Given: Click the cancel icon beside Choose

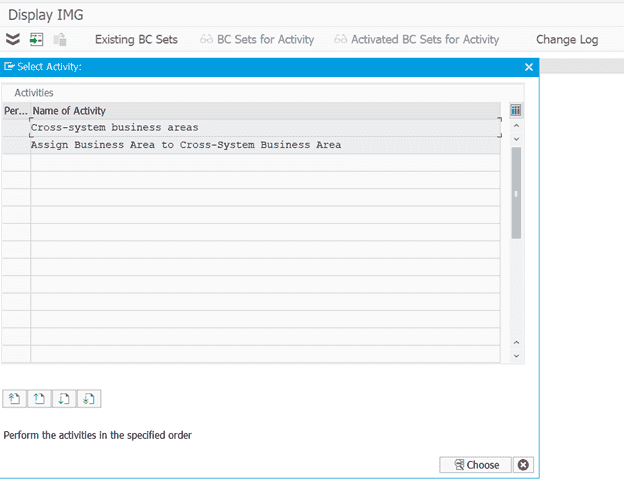Looking at the screenshot, I should point(524,465).
